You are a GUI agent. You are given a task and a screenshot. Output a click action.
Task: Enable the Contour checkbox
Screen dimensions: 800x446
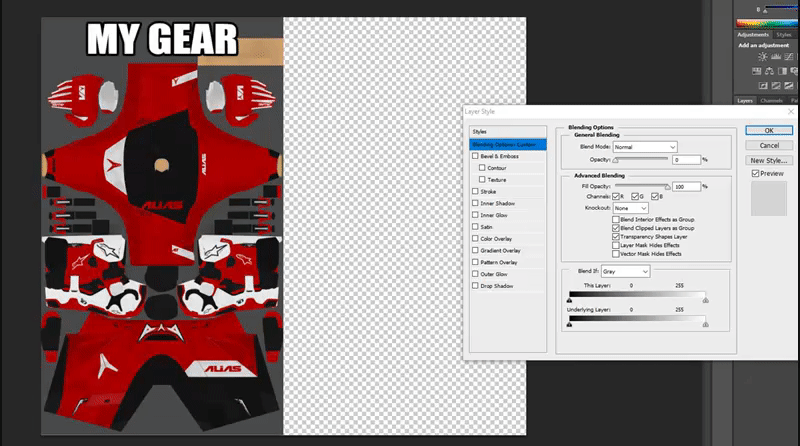click(482, 168)
